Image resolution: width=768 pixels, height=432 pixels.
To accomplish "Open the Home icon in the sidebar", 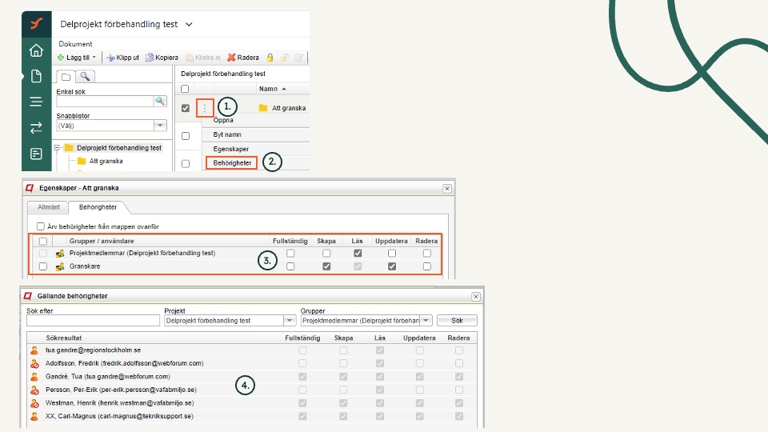I will (x=36, y=51).
